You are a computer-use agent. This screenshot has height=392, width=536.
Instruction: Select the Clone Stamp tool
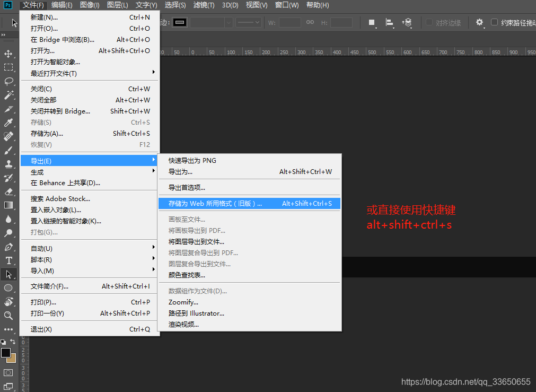coord(8,164)
